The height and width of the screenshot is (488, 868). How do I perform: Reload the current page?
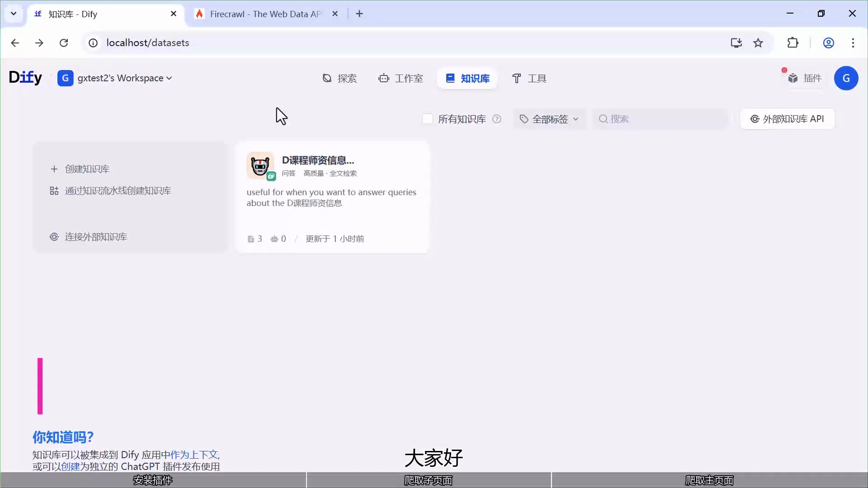(x=64, y=43)
